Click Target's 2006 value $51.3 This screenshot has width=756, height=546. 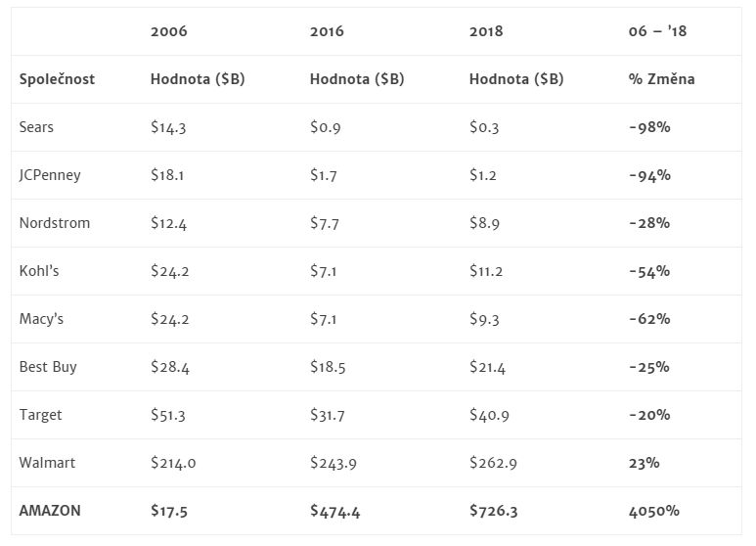click(x=168, y=415)
